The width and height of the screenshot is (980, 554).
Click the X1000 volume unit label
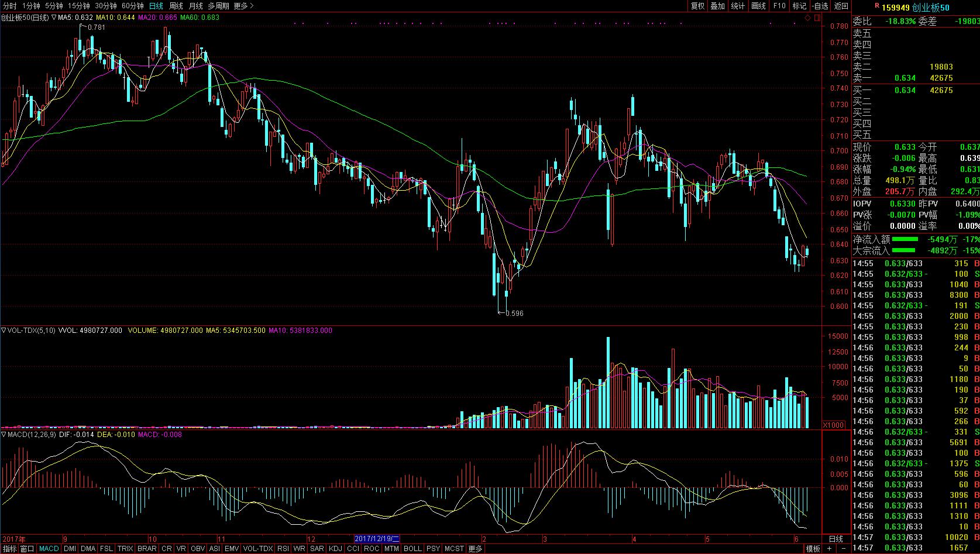[833, 425]
